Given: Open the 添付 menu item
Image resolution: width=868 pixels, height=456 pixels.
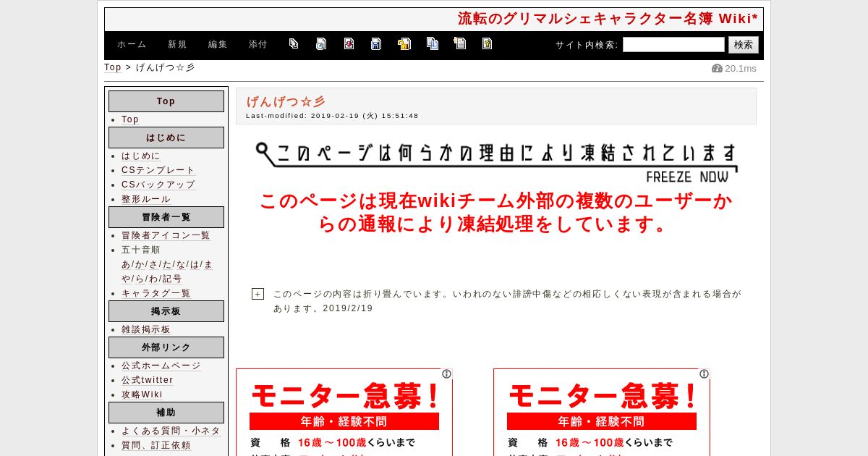Looking at the screenshot, I should click(x=258, y=44).
